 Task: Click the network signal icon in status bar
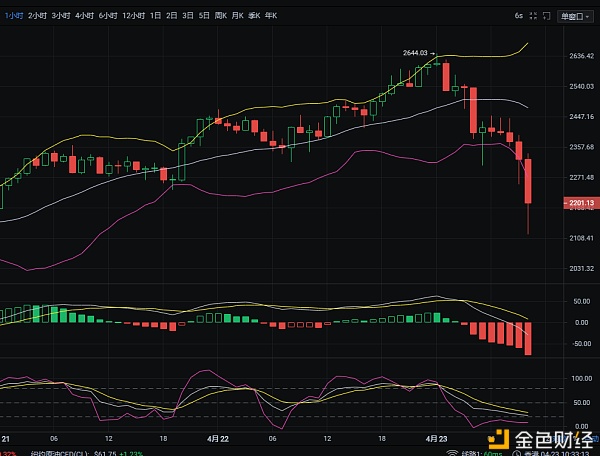pyautogui.click(x=452, y=453)
